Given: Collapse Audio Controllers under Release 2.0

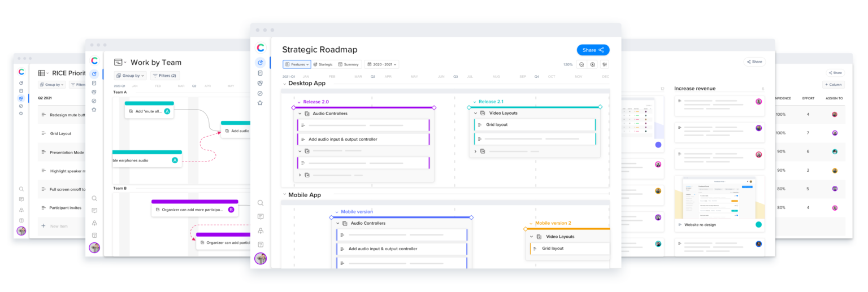Looking at the screenshot, I should 300,114.
